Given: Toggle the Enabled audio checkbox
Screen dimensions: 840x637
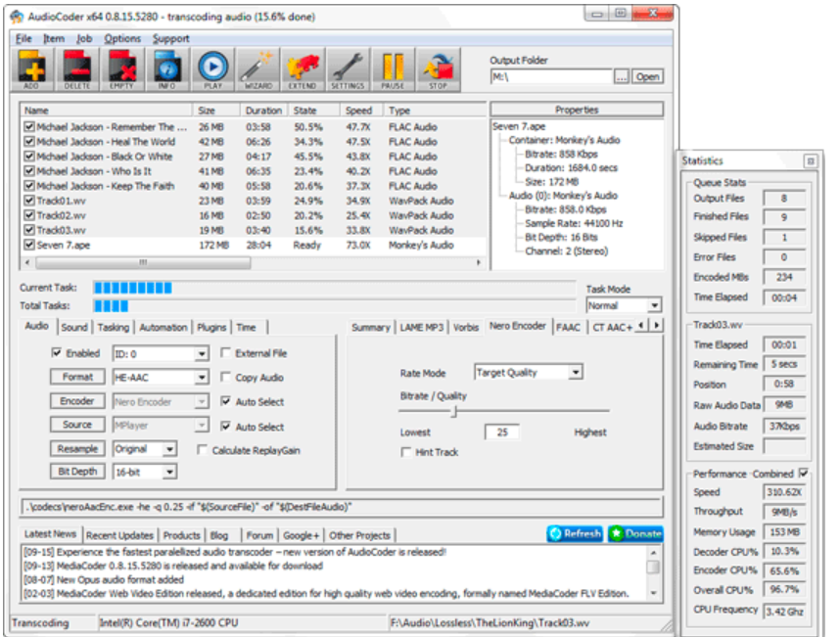Looking at the screenshot, I should (x=56, y=353).
